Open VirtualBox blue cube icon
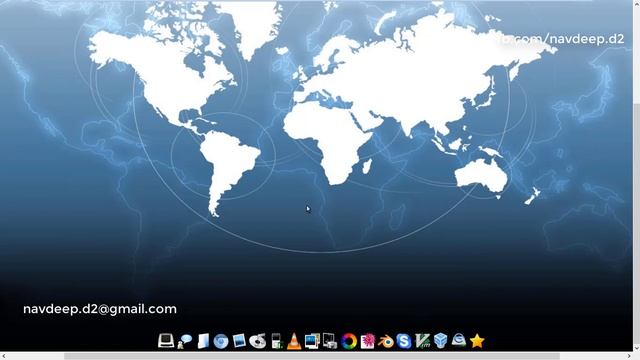640x360 pixels. pos(440,340)
